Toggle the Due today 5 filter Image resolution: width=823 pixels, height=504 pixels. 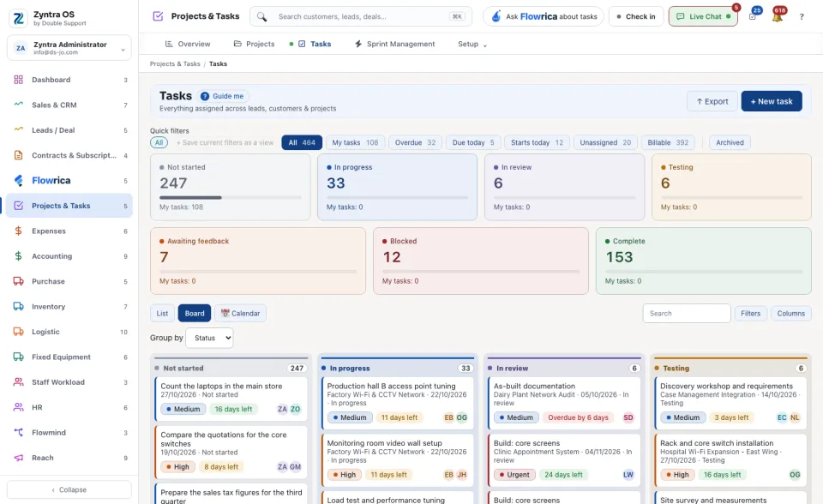pos(473,143)
